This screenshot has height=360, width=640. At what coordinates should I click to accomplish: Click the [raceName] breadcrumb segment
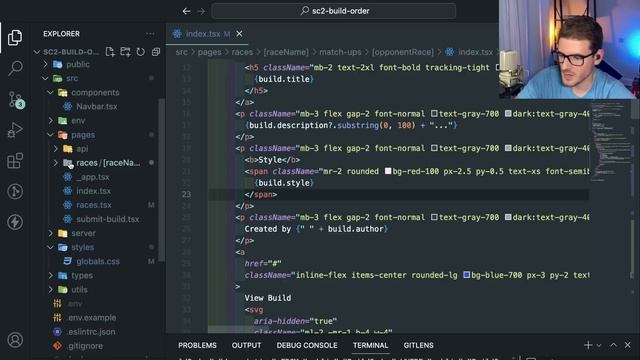point(286,52)
